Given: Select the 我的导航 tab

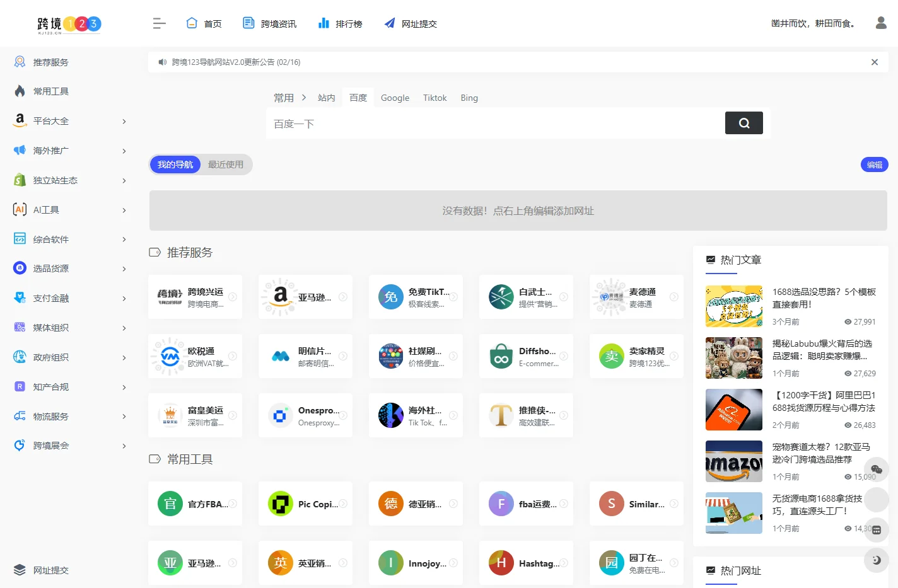Looking at the screenshot, I should point(175,164).
